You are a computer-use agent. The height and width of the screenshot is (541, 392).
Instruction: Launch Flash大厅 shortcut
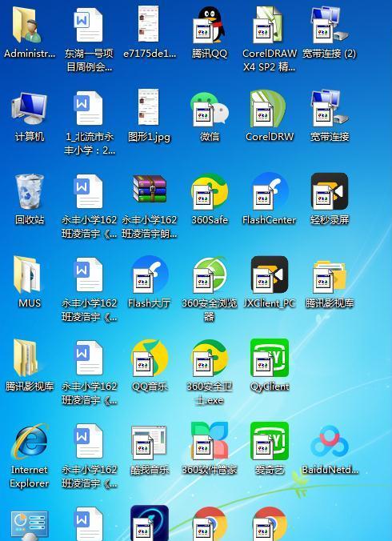[x=150, y=275]
